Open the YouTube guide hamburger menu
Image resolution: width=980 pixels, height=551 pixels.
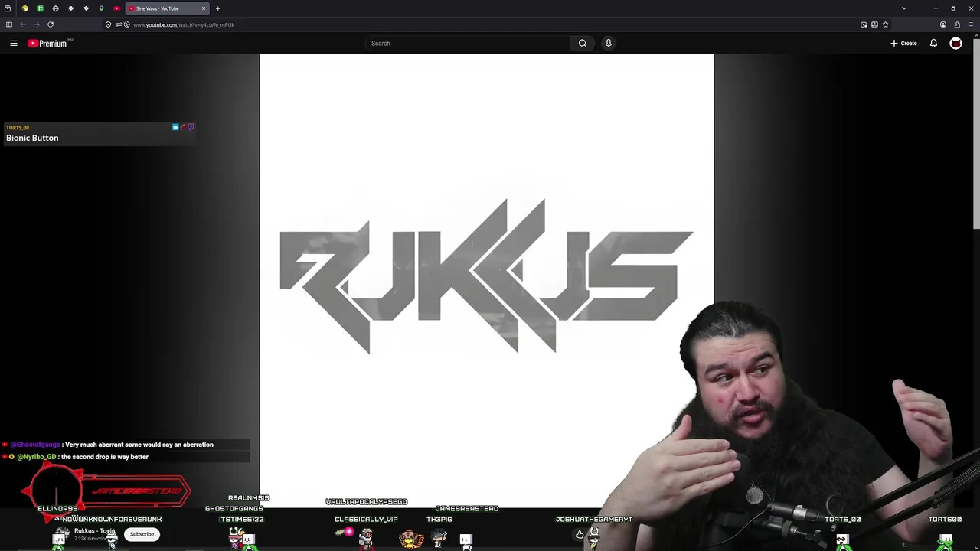(14, 44)
